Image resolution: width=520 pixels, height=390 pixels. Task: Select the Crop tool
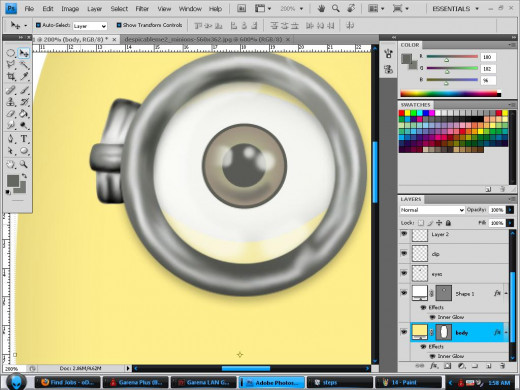click(x=10, y=76)
